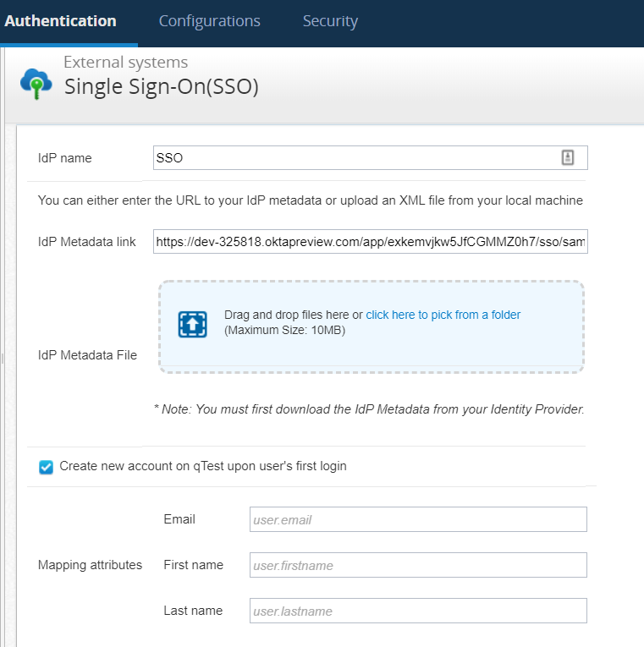
Task: Click the External systems breadcrumb text
Action: pos(125,62)
